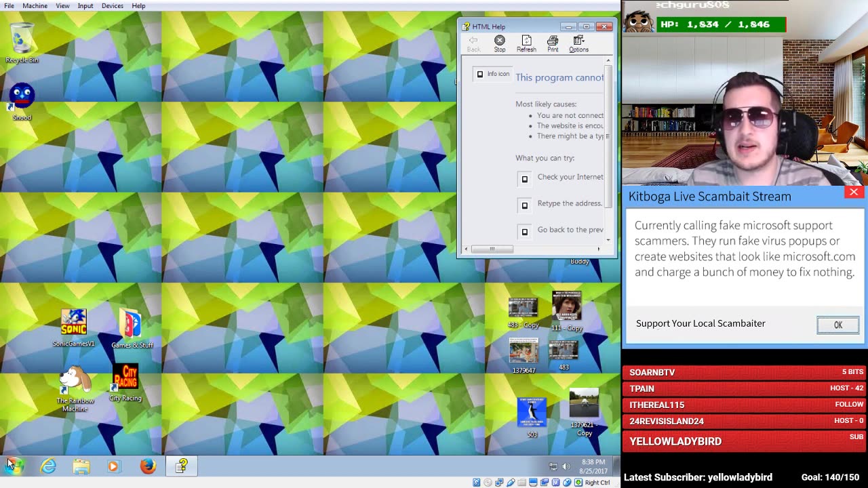The width and height of the screenshot is (868, 488).
Task: Click the disabled Back arrow in HTML Help
Action: point(473,44)
